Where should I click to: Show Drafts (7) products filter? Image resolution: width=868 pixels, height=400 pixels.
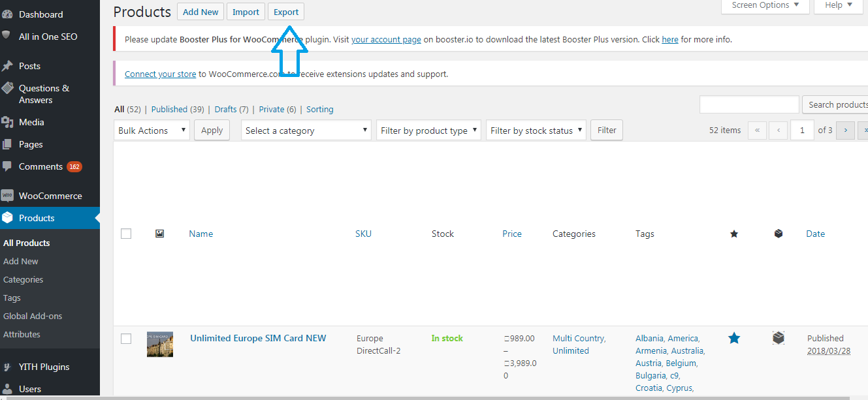point(232,109)
